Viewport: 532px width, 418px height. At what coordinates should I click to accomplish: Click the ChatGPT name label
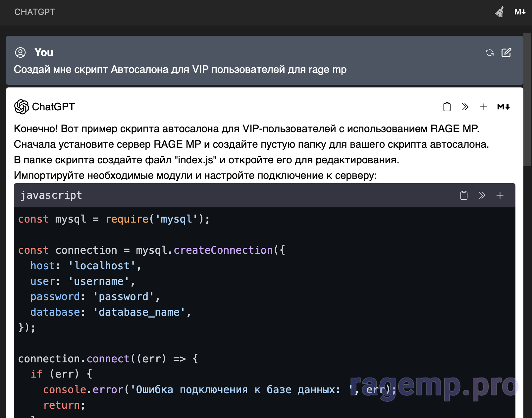53,107
